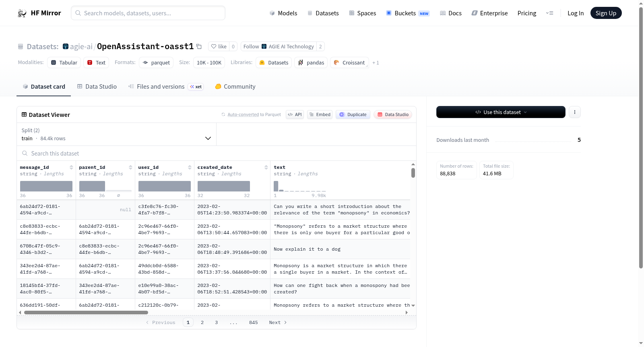Switch to the Dataset card tab
This screenshot has width=644, height=347.
(43, 86)
